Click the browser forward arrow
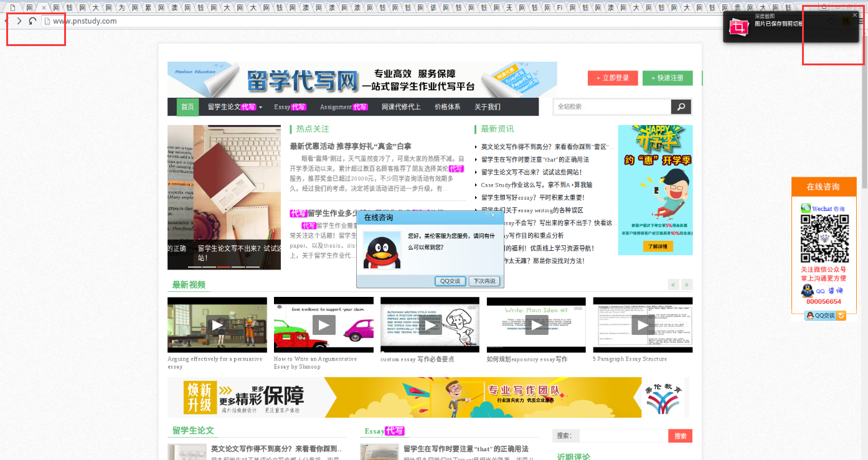This screenshot has height=460, width=868. pyautogui.click(x=19, y=21)
